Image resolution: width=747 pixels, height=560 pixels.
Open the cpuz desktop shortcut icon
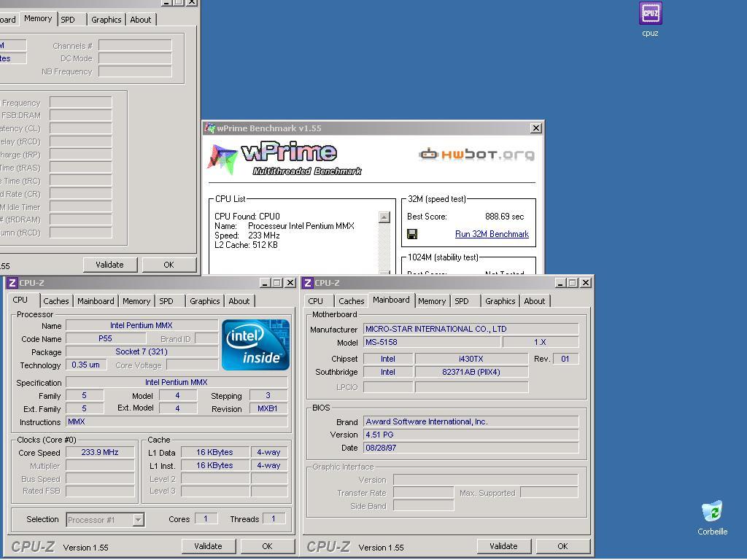[x=650, y=13]
